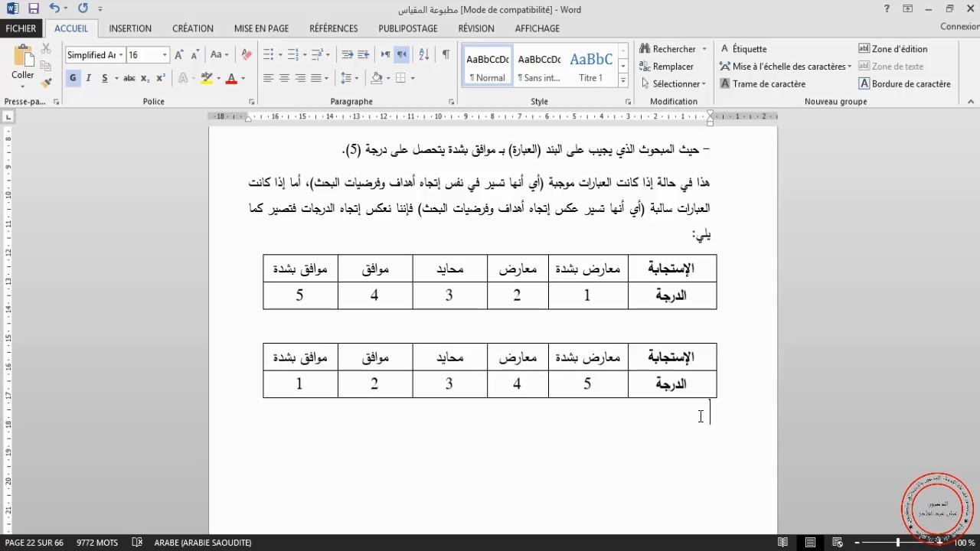Apply strikethrough formatting (abc)
The width and height of the screenshot is (980, 551).
click(x=129, y=78)
